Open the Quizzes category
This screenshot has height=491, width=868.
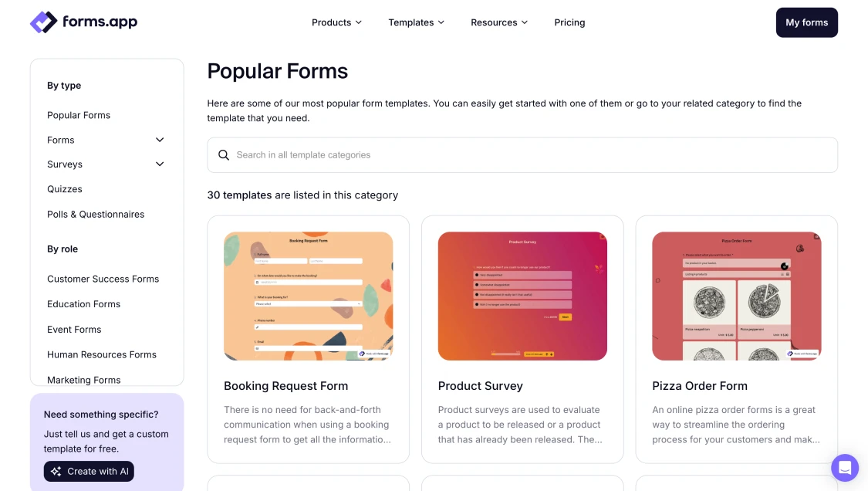pos(64,188)
